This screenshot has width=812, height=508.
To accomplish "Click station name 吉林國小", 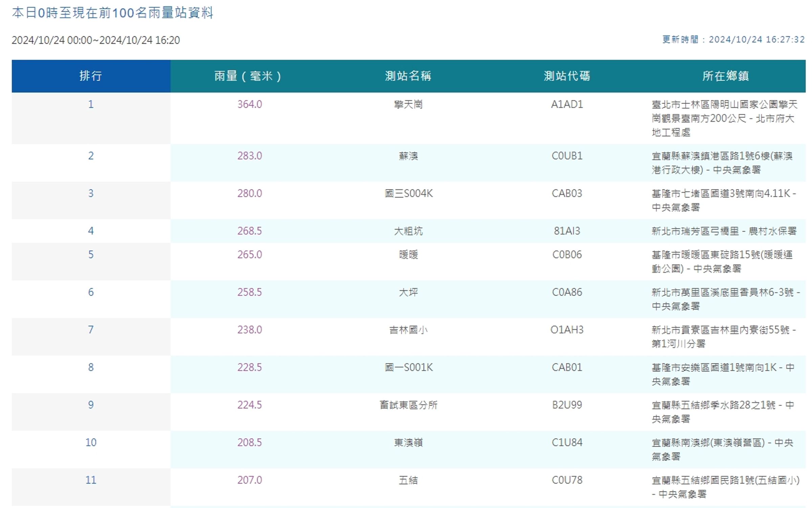I will point(408,329).
